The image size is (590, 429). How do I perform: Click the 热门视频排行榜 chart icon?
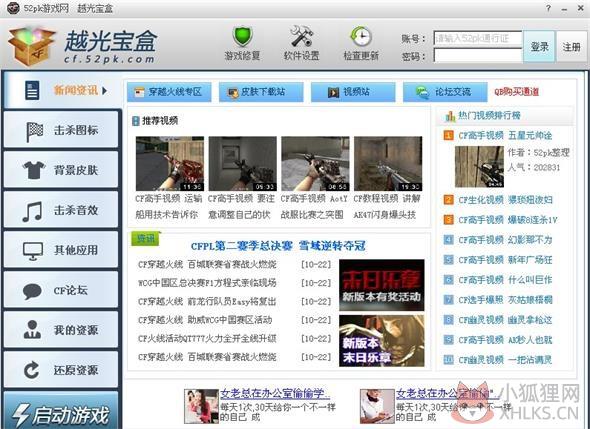click(450, 116)
